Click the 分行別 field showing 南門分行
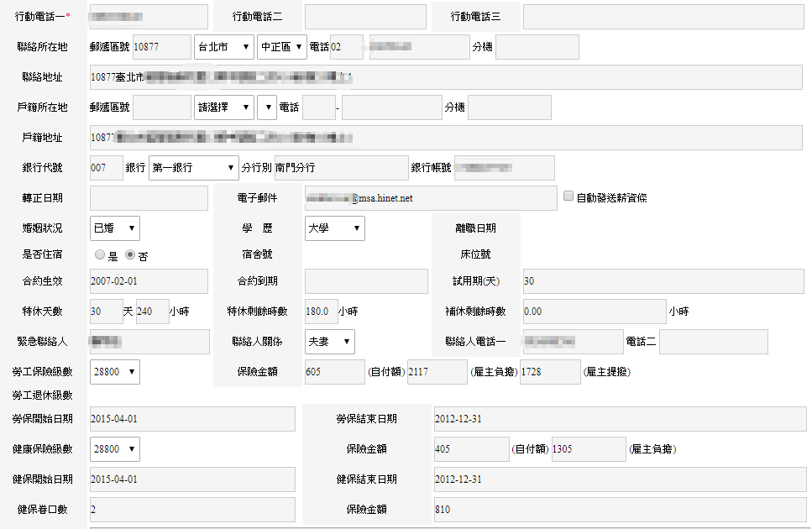The height and width of the screenshot is (529, 812). (339, 168)
